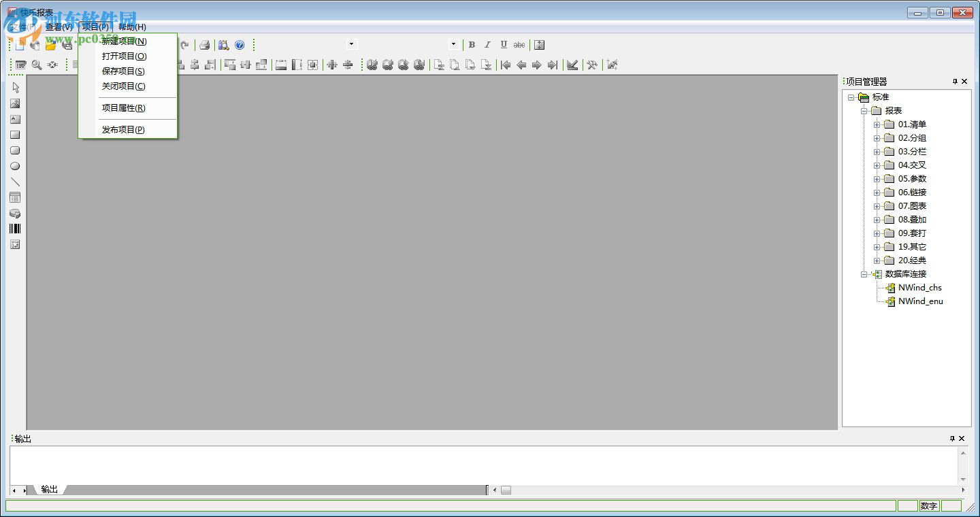Pin the 输出 panel
This screenshot has height=517, width=980.
(953, 439)
